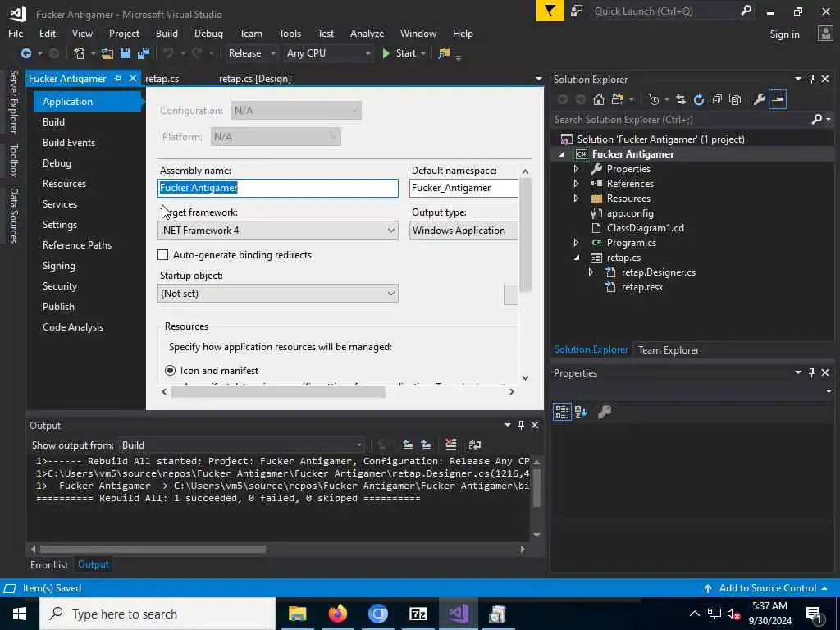Click the Solution Explorer Home icon

[598, 99]
